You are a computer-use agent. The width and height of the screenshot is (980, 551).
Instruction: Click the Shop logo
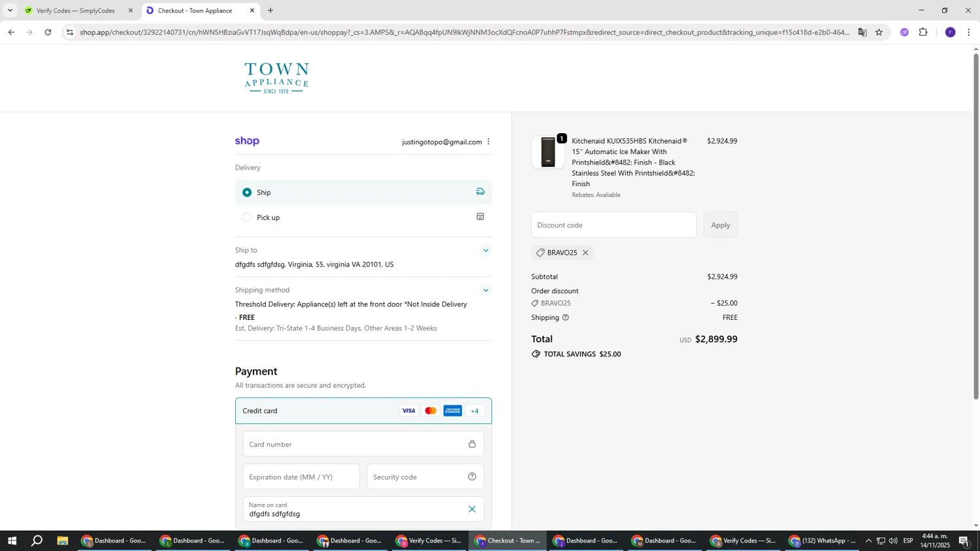click(x=247, y=141)
